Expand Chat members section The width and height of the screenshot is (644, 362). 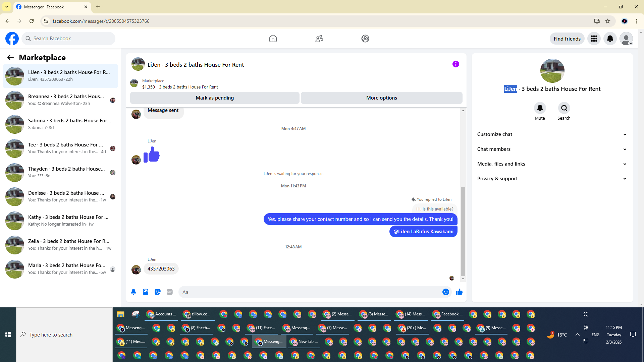pos(552,149)
